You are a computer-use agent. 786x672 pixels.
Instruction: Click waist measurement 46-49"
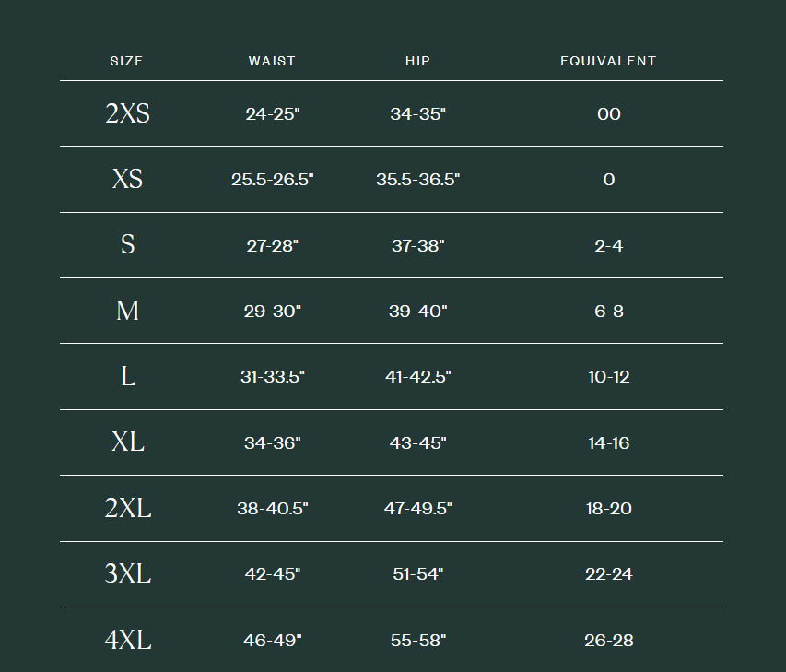(x=272, y=641)
